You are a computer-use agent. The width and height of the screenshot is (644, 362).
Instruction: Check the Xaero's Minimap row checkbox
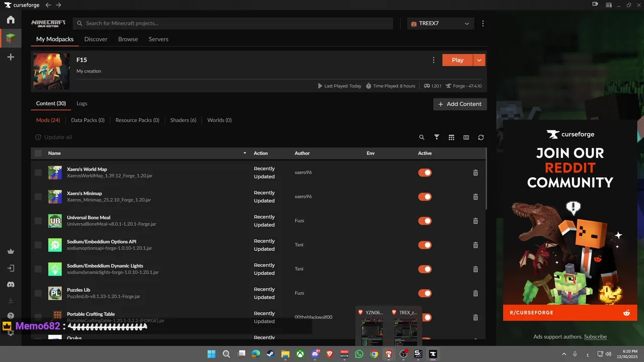[x=38, y=197]
